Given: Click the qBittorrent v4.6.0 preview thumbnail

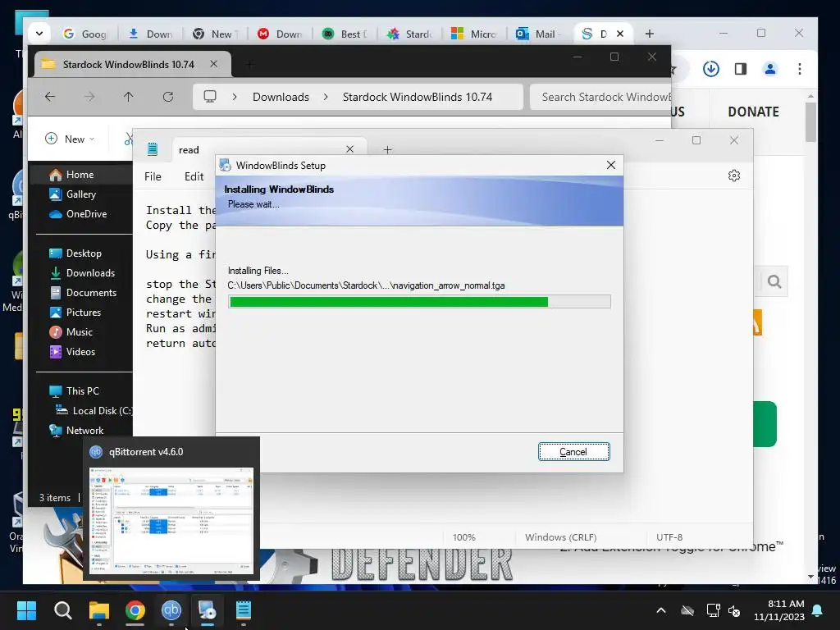Looking at the screenshot, I should 171,520.
